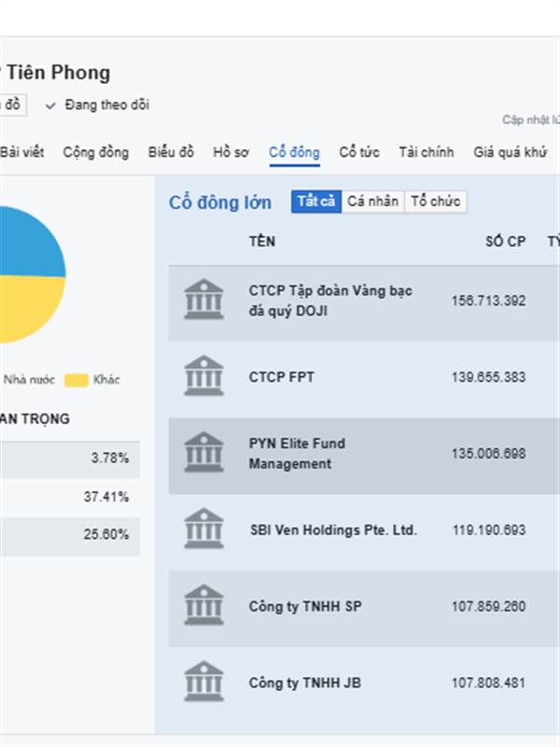Click the 3.78% value
560x747 pixels.
(x=110, y=458)
